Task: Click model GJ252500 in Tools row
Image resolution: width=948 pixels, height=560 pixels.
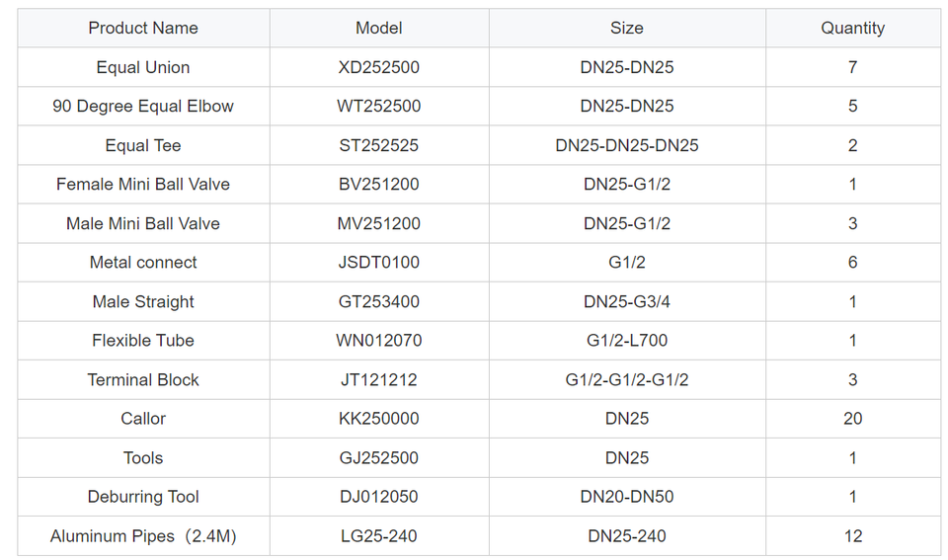Action: point(379,457)
